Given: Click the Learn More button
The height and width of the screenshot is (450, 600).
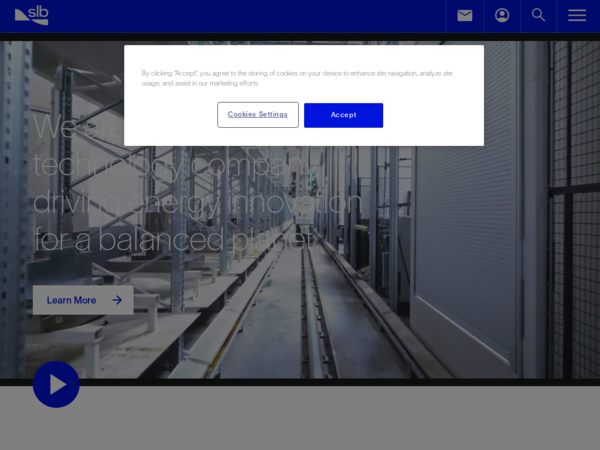Looking at the screenshot, I should (71, 300).
